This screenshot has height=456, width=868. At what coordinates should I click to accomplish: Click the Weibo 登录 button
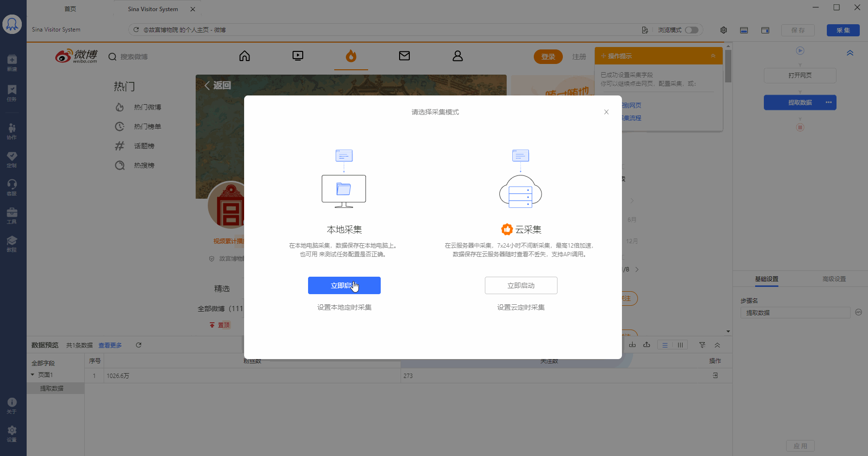(548, 57)
